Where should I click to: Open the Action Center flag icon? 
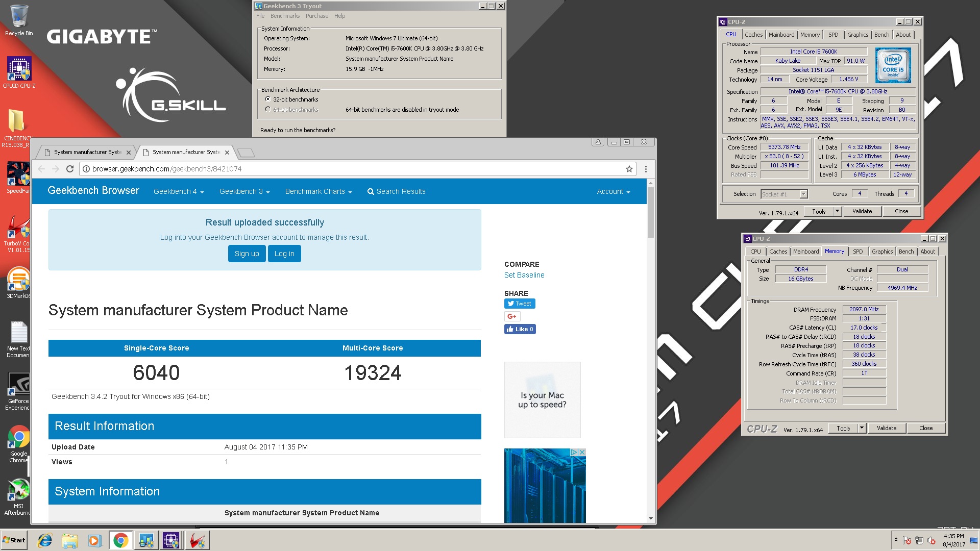coord(907,540)
